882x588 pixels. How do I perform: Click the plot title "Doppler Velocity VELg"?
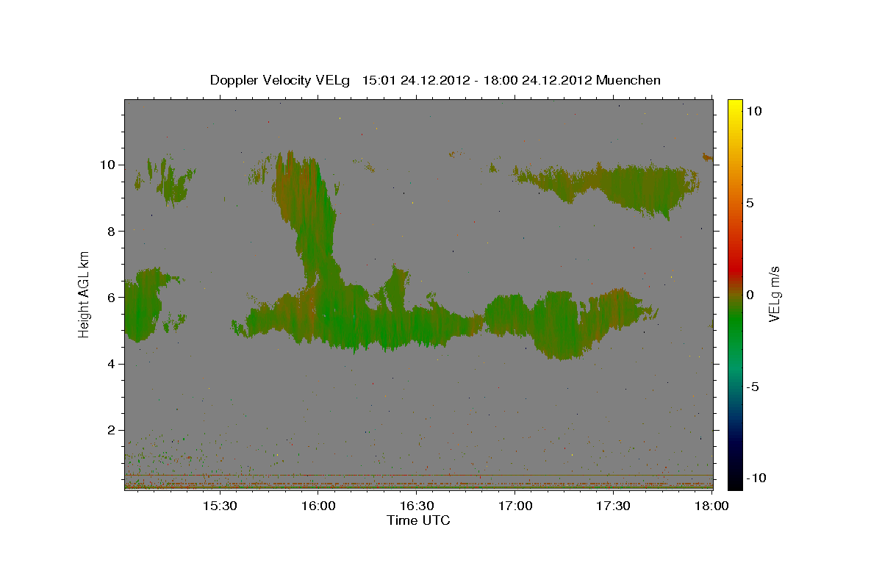coord(280,80)
